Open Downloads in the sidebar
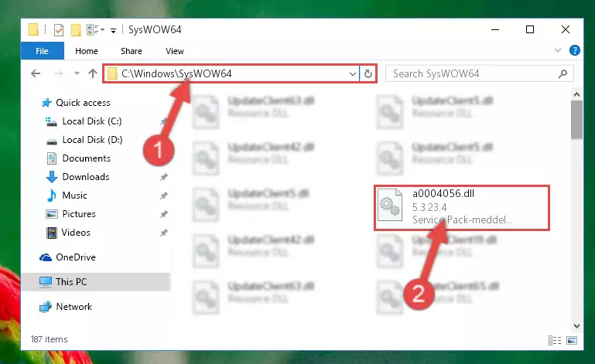Viewport: 595px width, 364px height. click(86, 177)
